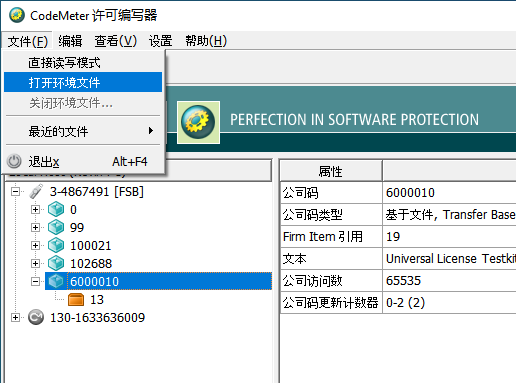
Task: Click the cube icon next to 99
Action: click(x=56, y=228)
